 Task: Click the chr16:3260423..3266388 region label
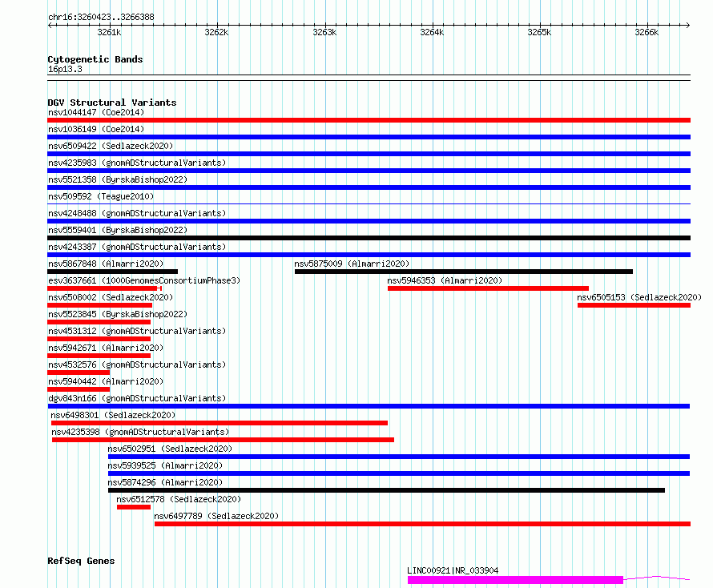coord(101,17)
